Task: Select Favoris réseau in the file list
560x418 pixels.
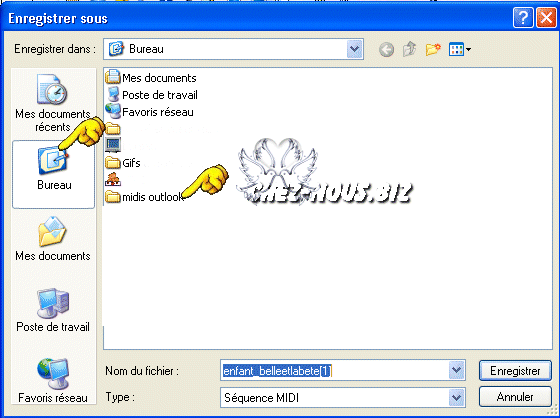Action: (149, 112)
